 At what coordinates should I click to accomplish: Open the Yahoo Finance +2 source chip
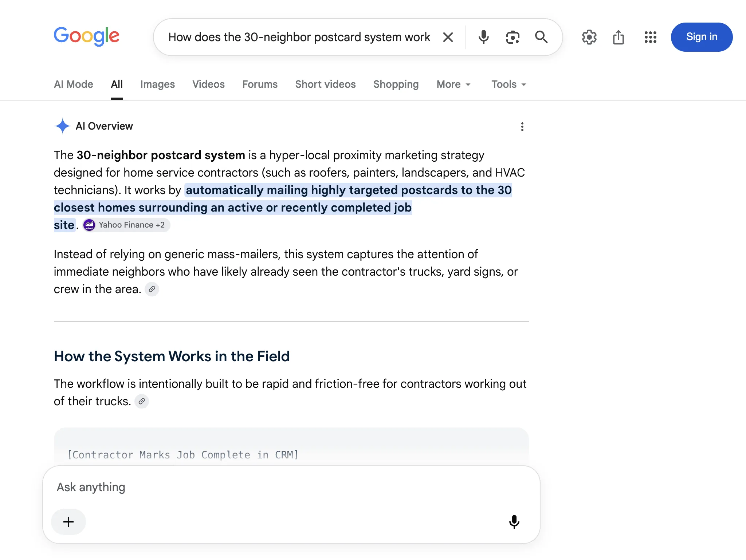tap(126, 225)
